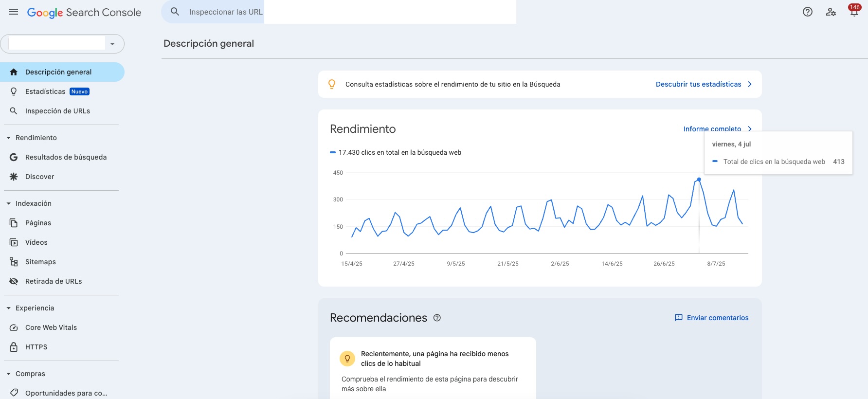Click the video icon beside Vídeos
Screen dimensions: 868x399
tap(14, 242)
